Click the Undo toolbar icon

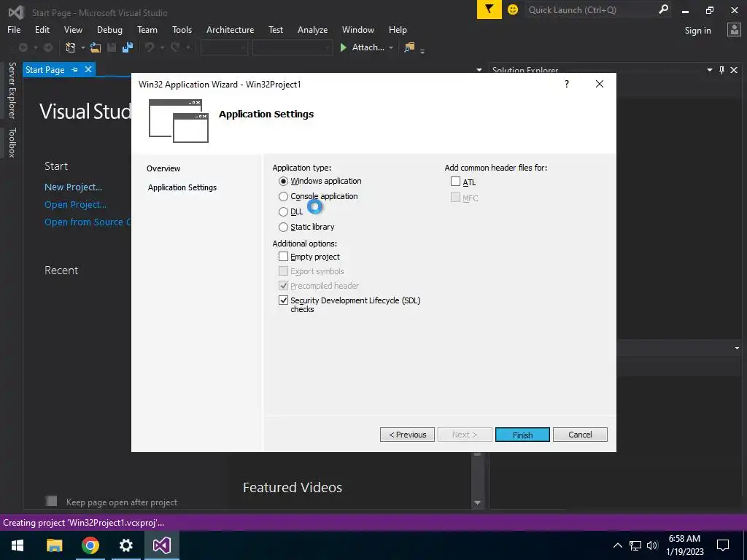coord(150,47)
